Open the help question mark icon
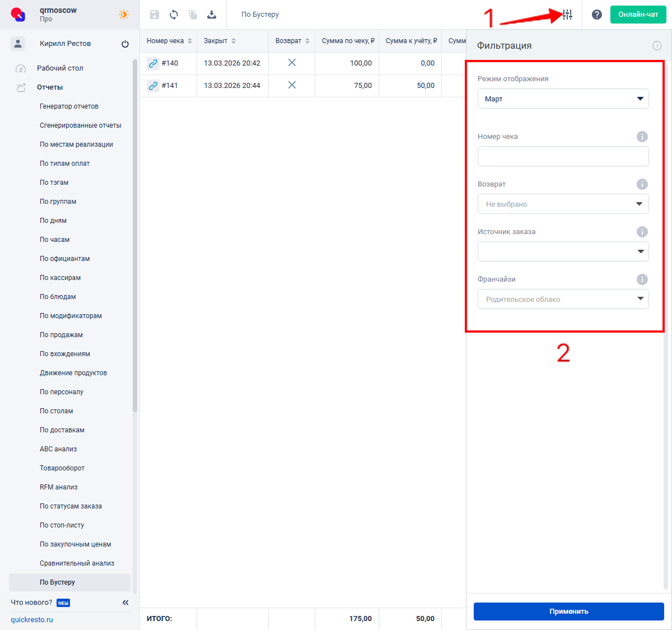 (x=597, y=15)
